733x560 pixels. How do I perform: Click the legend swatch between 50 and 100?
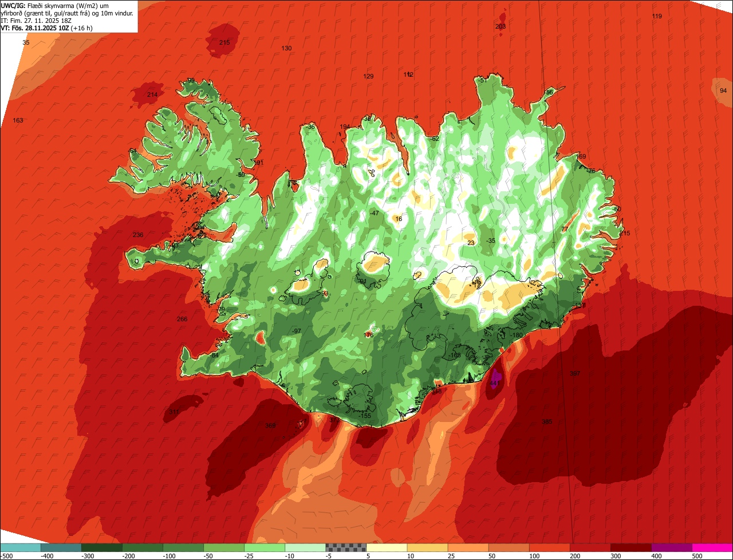(509, 547)
